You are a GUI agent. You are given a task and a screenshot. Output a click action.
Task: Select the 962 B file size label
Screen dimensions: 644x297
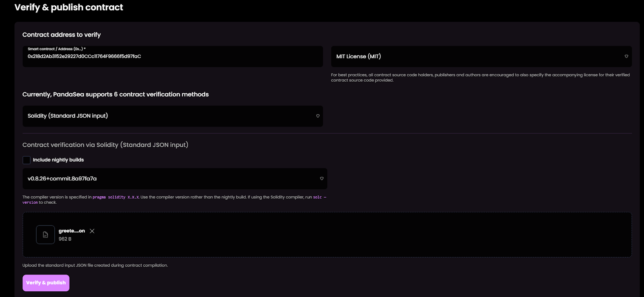click(x=65, y=238)
